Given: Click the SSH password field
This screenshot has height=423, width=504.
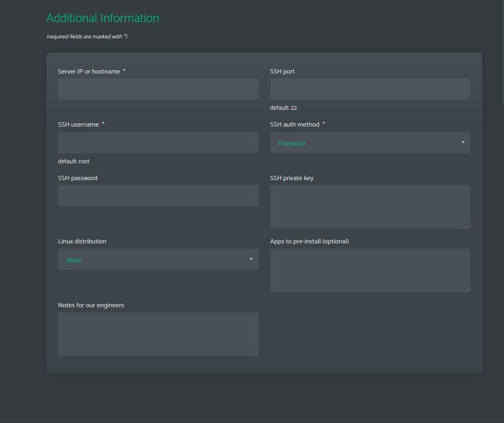Looking at the screenshot, I should click(x=158, y=195).
